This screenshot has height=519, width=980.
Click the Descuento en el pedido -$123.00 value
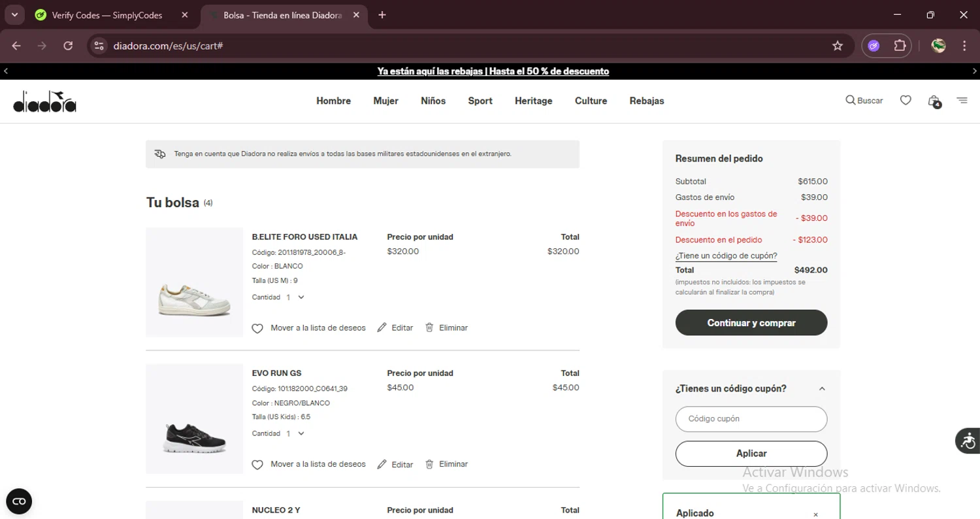(810, 240)
